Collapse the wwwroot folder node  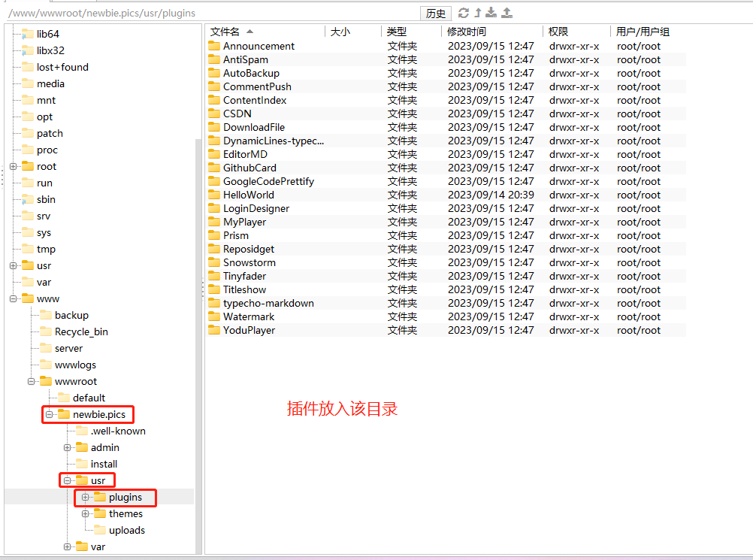click(32, 381)
